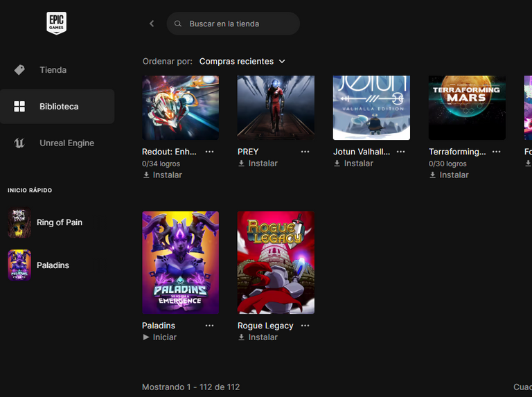Go back with the left chevron arrow
This screenshot has width=532, height=397.
[x=152, y=24]
